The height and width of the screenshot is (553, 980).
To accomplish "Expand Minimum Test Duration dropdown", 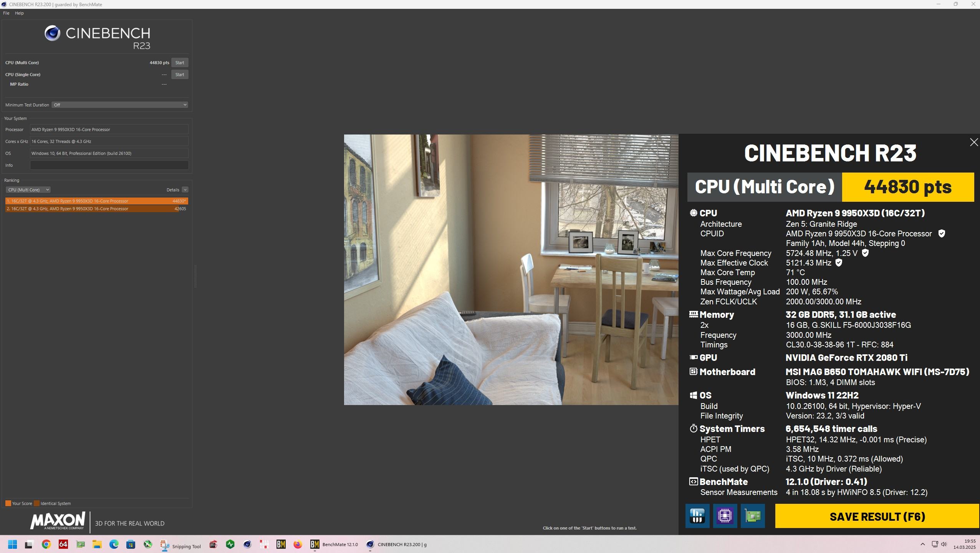I will (x=120, y=105).
